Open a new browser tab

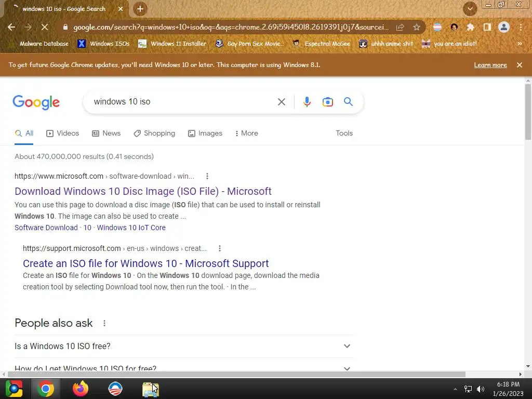point(140,9)
